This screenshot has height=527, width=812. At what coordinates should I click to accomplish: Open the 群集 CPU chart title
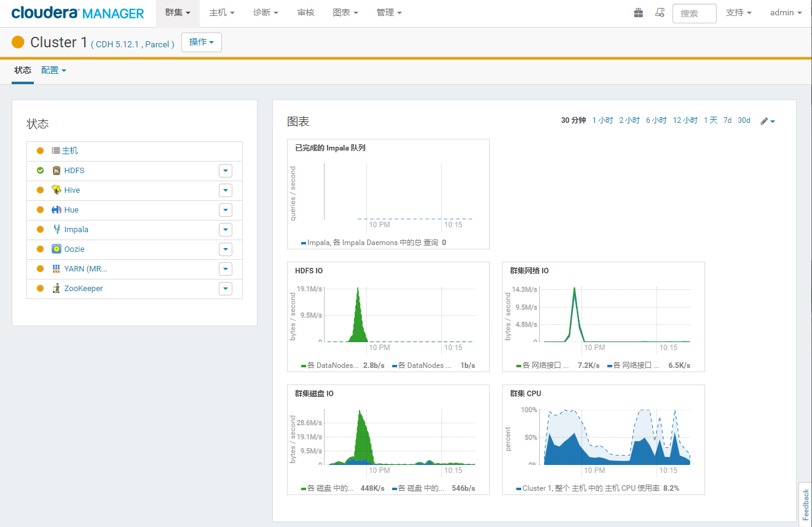[526, 394]
